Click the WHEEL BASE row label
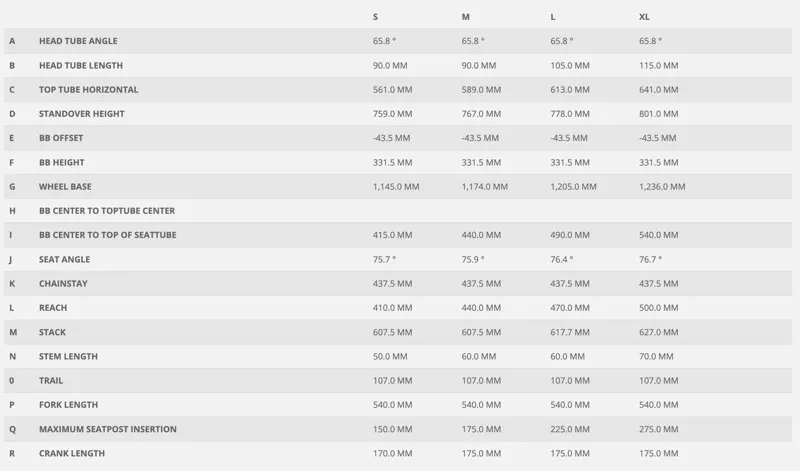Viewport: 800px width, 471px height. coord(65,187)
